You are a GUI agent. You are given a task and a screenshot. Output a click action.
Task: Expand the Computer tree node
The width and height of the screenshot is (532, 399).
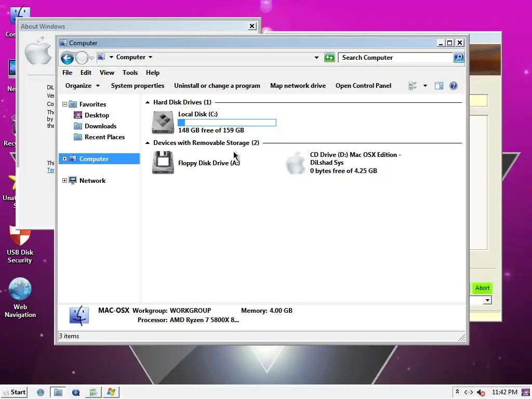pyautogui.click(x=64, y=158)
